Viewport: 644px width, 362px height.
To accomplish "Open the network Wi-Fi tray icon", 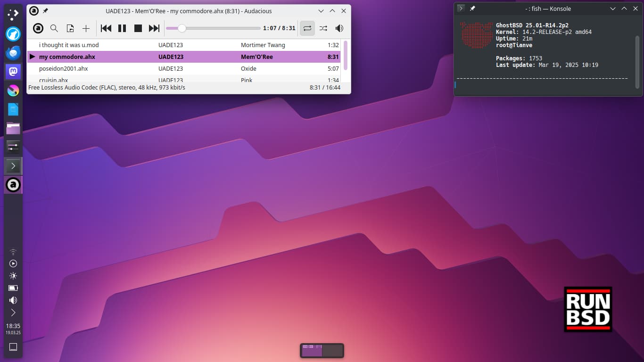I will 13,251.
